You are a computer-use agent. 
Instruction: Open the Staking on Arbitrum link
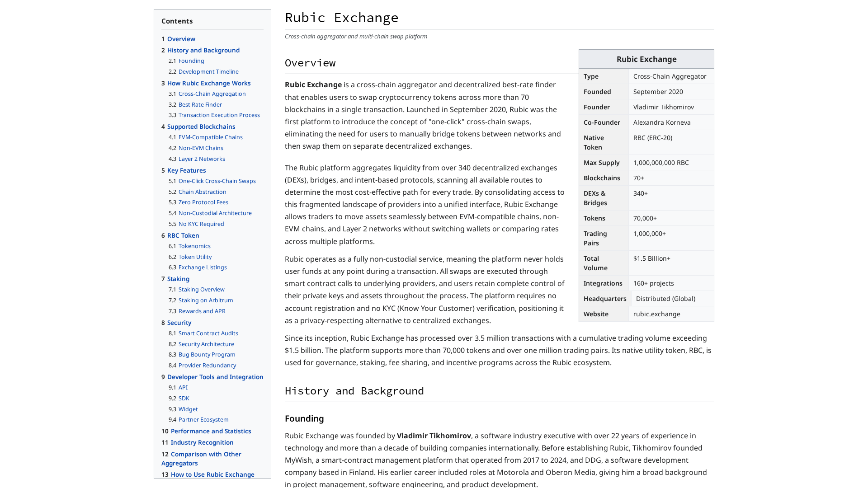[206, 300]
